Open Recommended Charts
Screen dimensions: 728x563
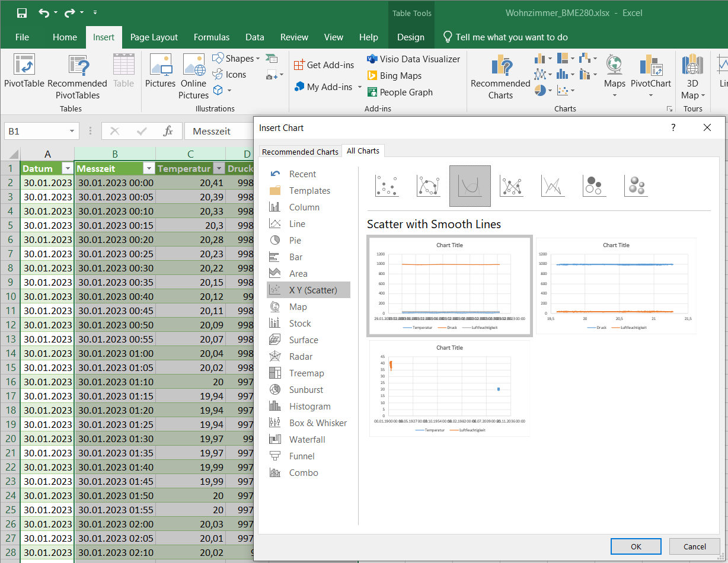point(500,77)
